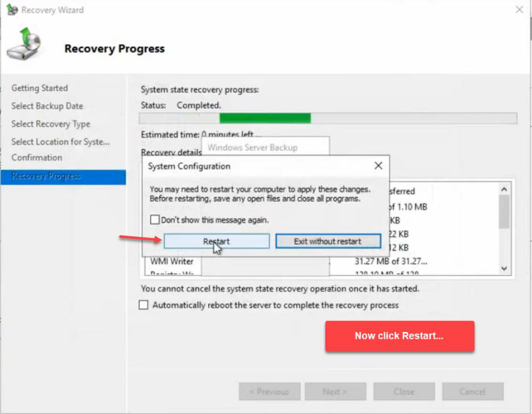The height and width of the screenshot is (414, 532).
Task: Select the highlighted Recovery Progress step
Action: click(x=63, y=177)
